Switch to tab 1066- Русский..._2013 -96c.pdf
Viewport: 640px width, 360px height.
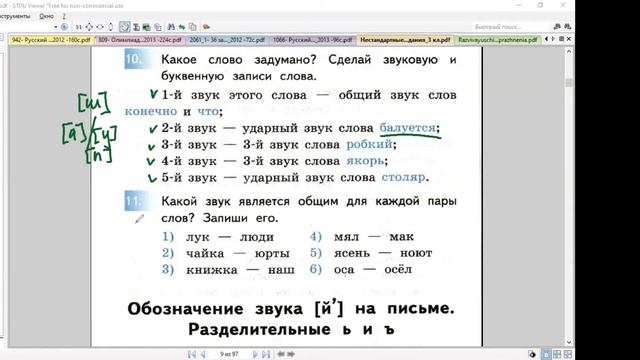(x=312, y=40)
